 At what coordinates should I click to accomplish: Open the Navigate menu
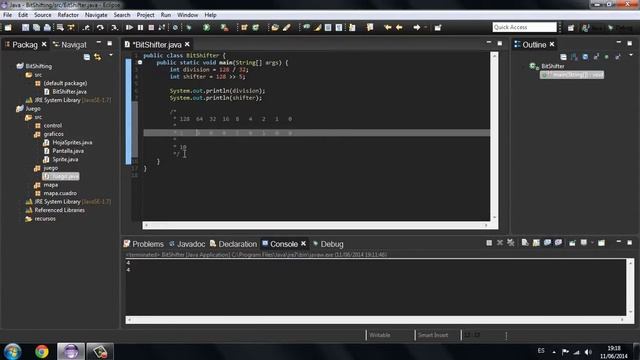point(96,15)
